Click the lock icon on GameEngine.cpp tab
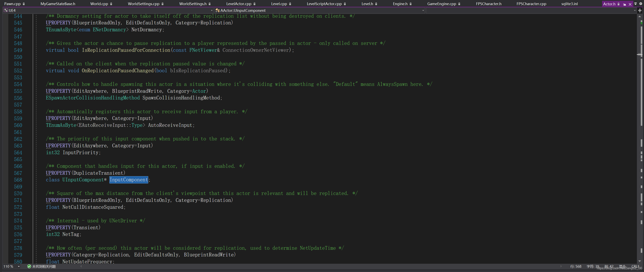The height and width of the screenshot is (272, 644). [x=459, y=4]
